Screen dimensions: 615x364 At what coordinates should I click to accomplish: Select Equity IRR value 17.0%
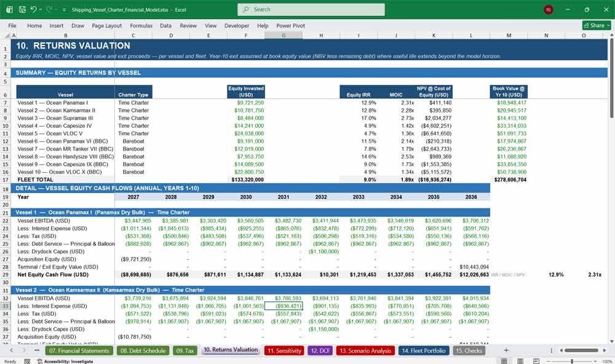click(x=359, y=118)
